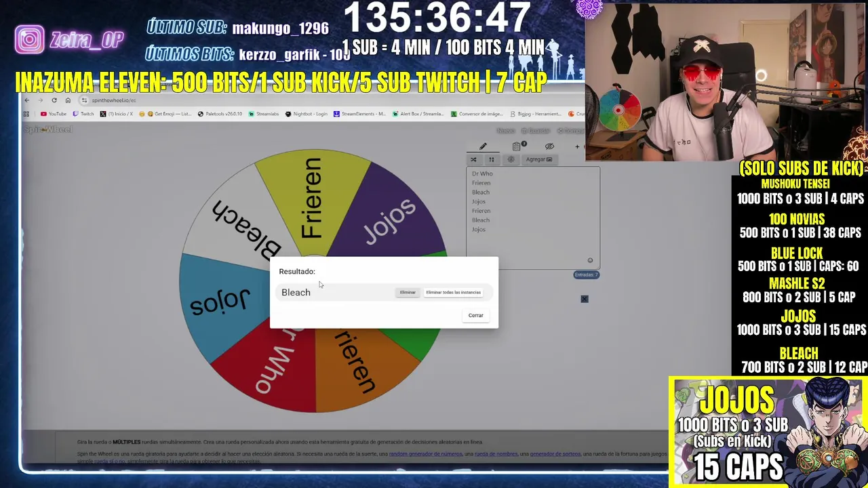
Task: Open the Get Emoji bookmark
Action: (x=165, y=114)
